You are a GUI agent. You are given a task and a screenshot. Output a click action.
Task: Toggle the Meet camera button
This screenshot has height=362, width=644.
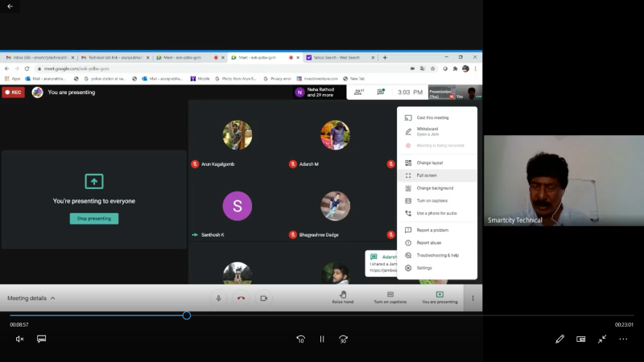click(x=264, y=298)
